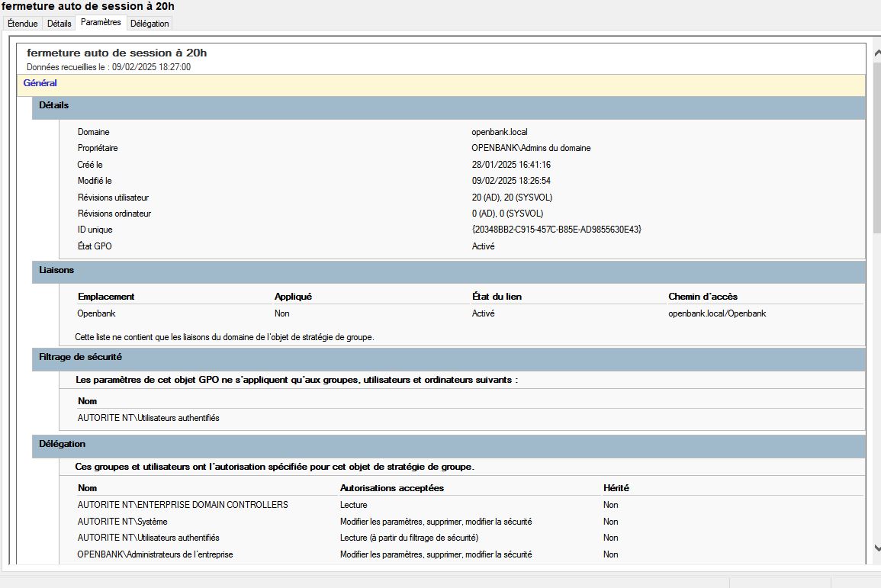Viewport: 881px width, 588px height.
Task: Select the AUTORITE NT\Système delegation row
Action: (122, 522)
